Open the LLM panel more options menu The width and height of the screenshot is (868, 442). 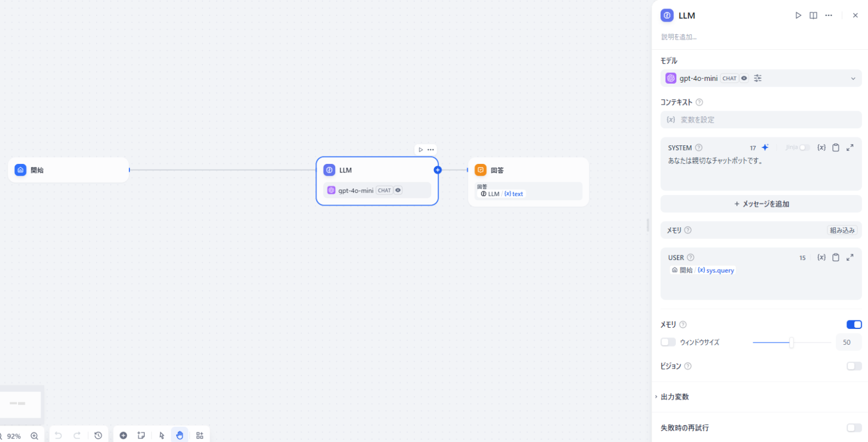click(x=828, y=16)
